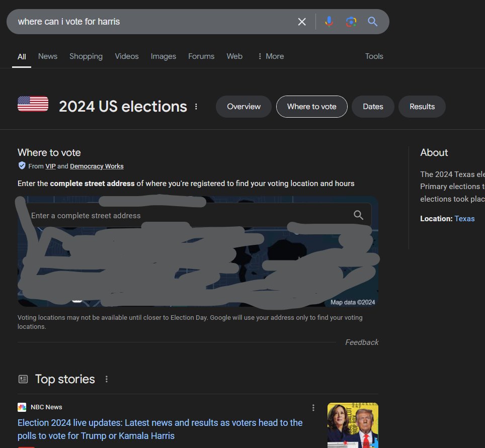Screen dimensions: 485x448
Task: Expand the More search categories menu
Action: (x=271, y=56)
